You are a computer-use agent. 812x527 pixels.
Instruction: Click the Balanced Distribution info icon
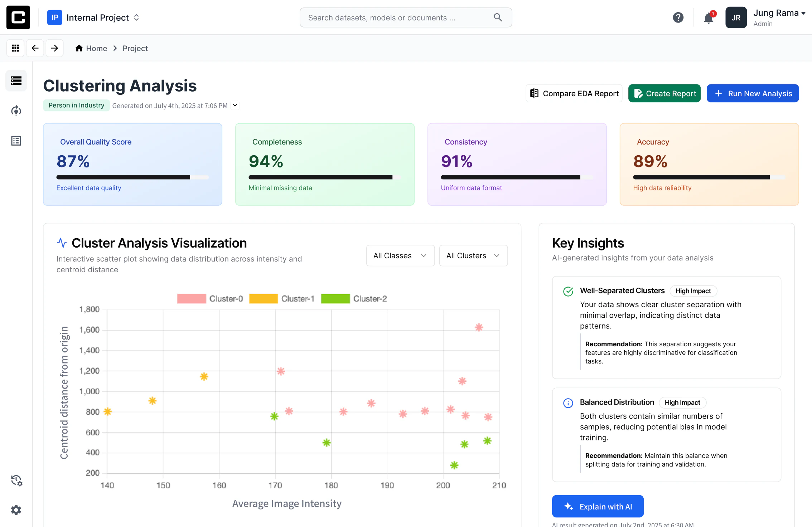(x=568, y=403)
